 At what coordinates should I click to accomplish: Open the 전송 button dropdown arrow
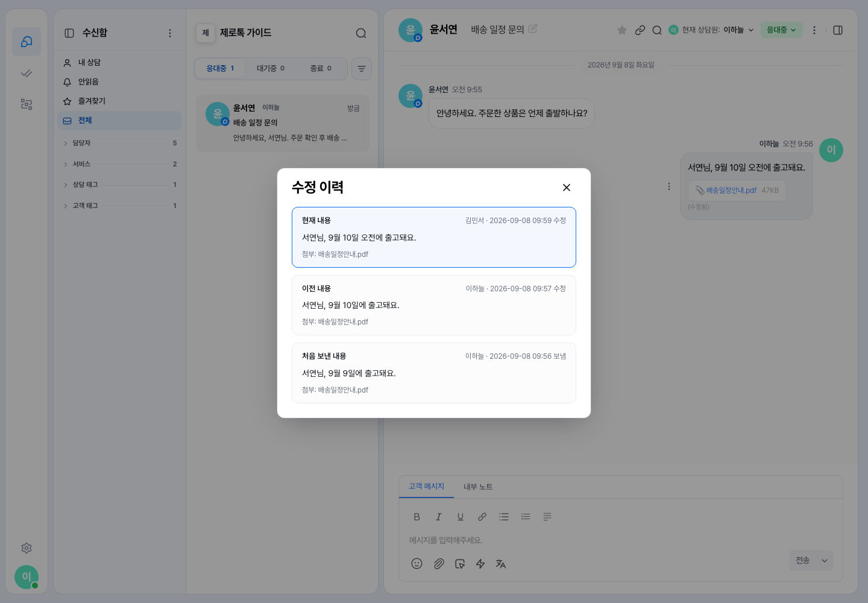click(x=825, y=561)
